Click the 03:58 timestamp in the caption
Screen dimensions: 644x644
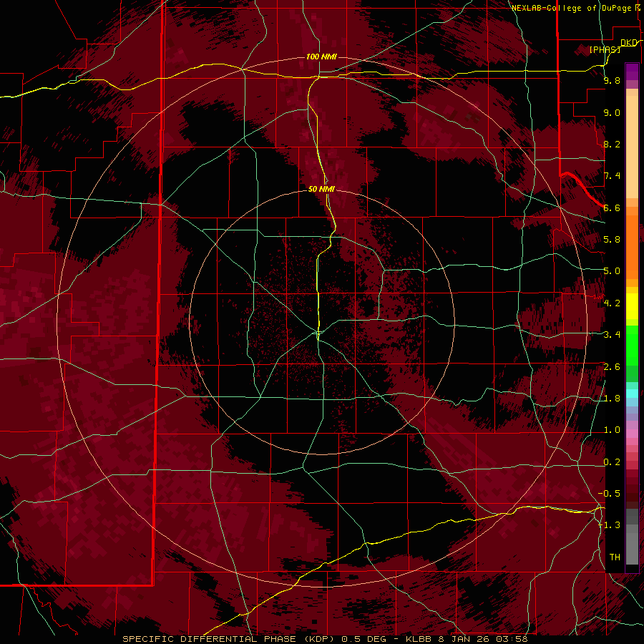pyautogui.click(x=513, y=639)
